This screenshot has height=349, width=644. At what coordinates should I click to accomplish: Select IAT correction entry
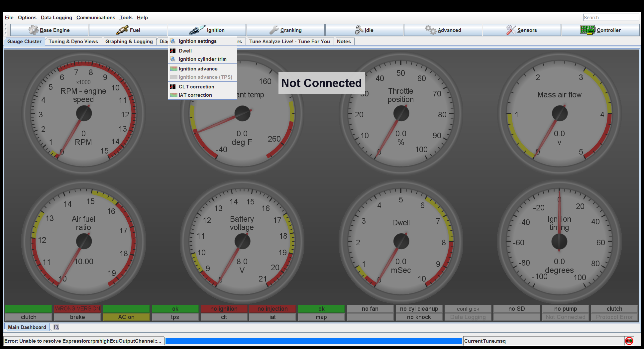pyautogui.click(x=202, y=95)
